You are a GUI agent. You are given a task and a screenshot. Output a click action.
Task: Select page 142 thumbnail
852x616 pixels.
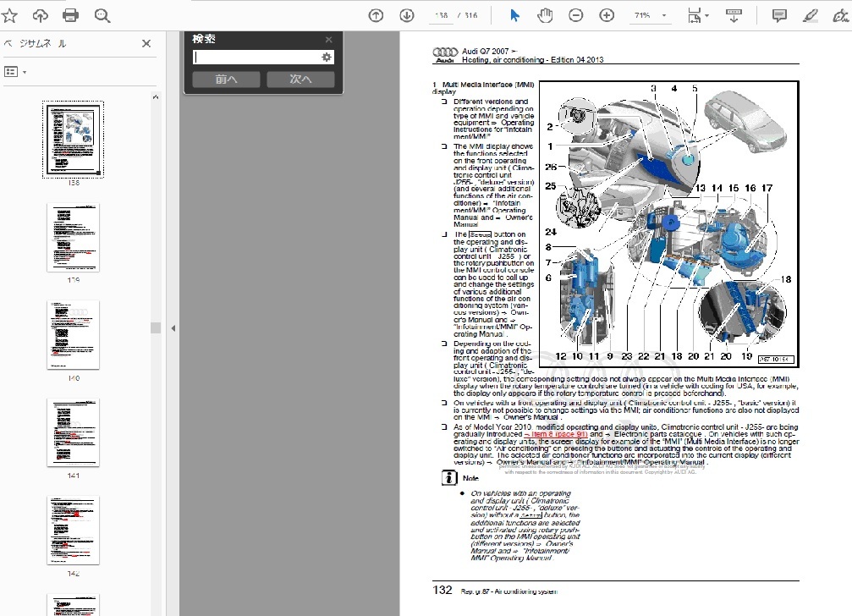[x=74, y=531]
